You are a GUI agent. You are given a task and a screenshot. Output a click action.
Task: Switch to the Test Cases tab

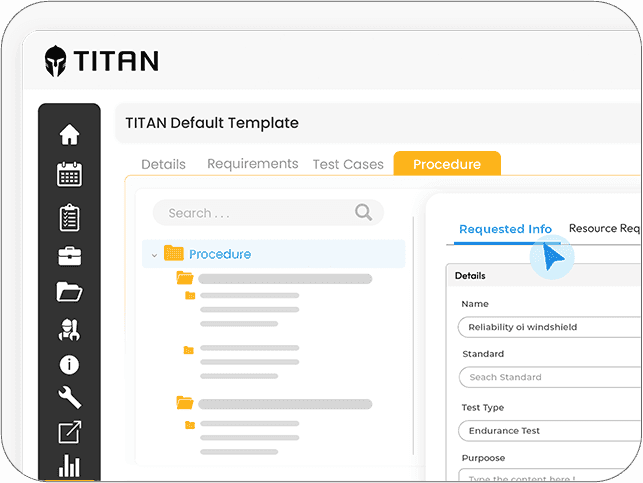coord(348,164)
